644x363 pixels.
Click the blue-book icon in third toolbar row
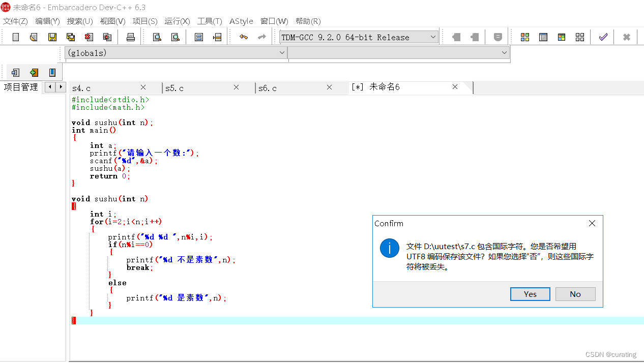point(52,73)
